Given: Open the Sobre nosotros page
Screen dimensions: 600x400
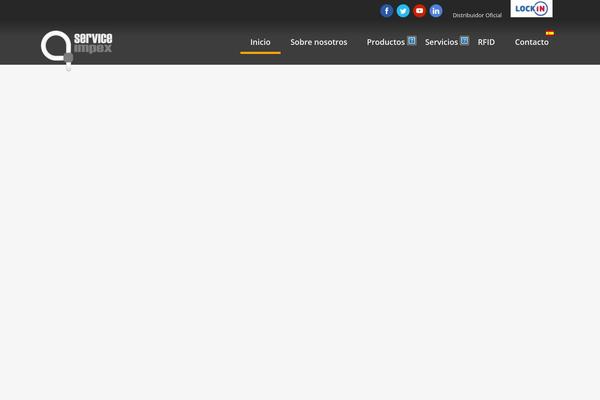Looking at the screenshot, I should (x=319, y=42).
